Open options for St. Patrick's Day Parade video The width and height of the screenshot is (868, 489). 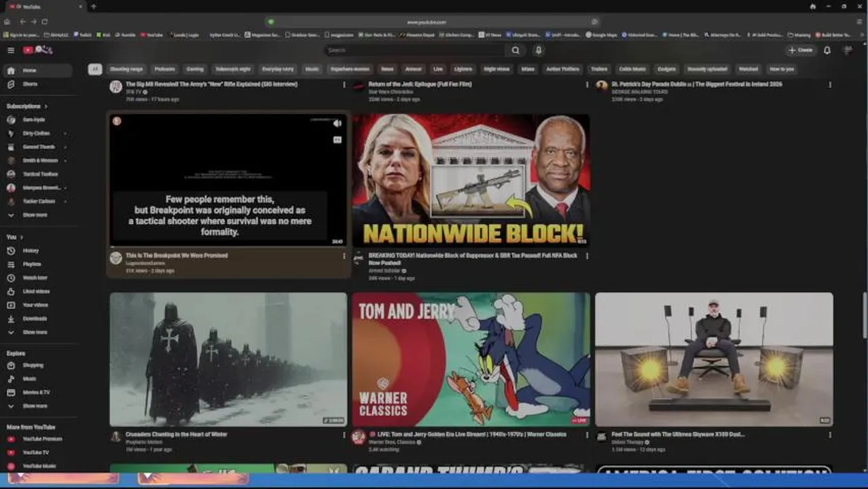829,85
